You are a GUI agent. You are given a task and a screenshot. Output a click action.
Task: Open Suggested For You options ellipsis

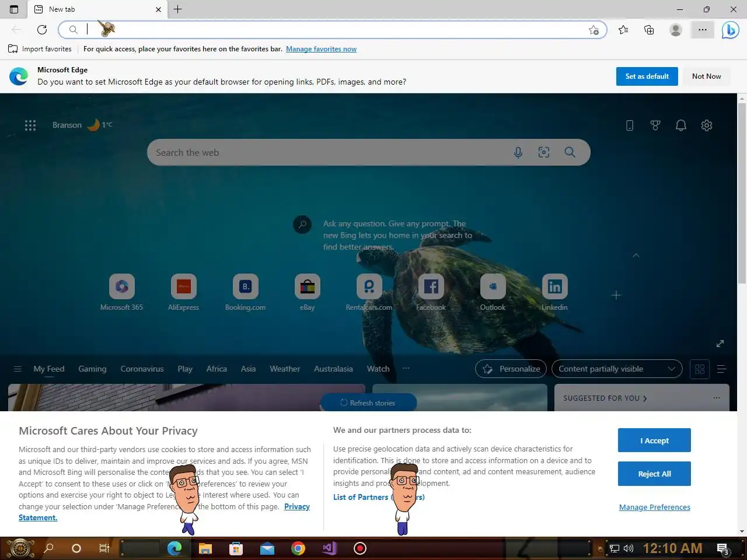[716, 398]
